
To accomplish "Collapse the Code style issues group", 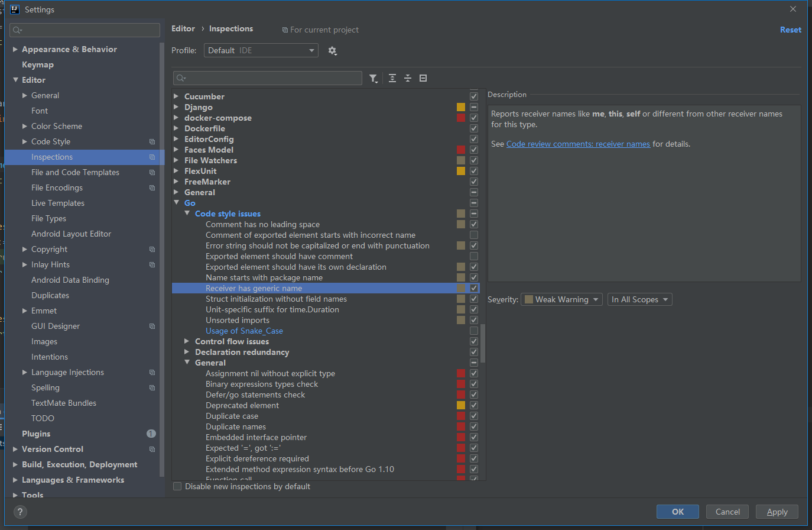I will pos(187,214).
